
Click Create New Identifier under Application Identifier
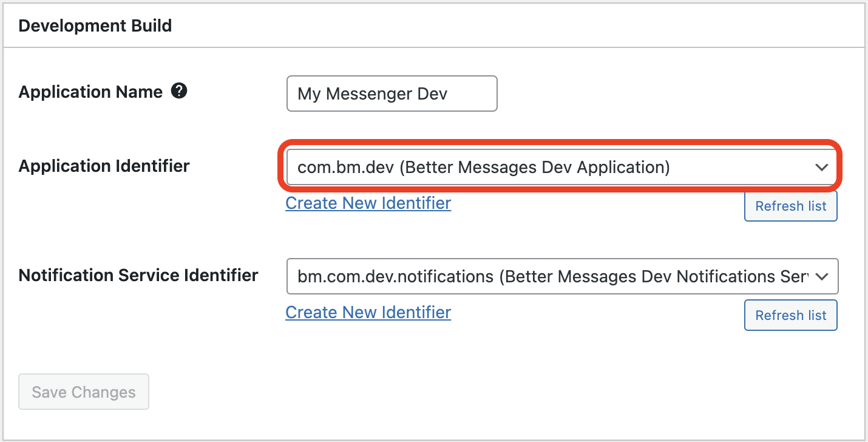(x=368, y=203)
